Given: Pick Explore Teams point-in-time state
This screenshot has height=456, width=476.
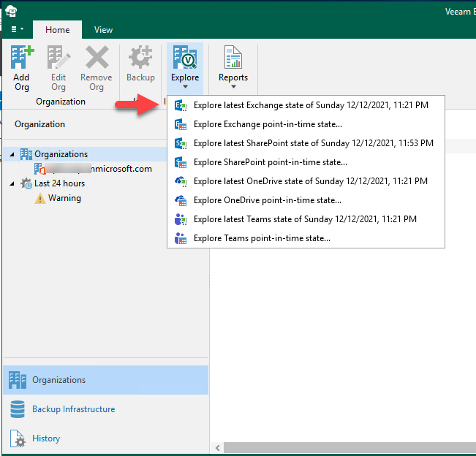Looking at the screenshot, I should pyautogui.click(x=262, y=238).
